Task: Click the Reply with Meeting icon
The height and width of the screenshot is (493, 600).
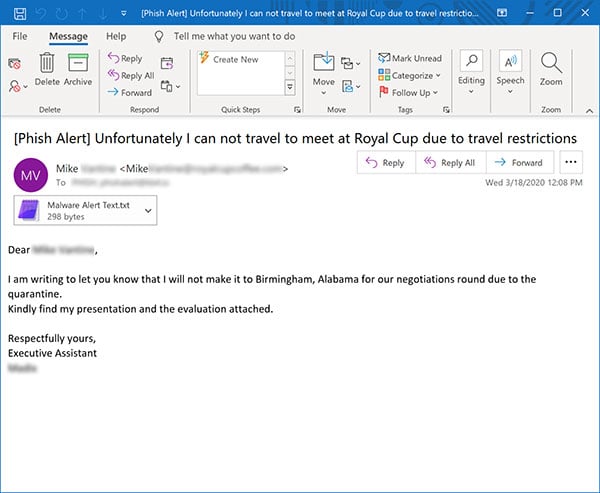Action: tap(167, 63)
